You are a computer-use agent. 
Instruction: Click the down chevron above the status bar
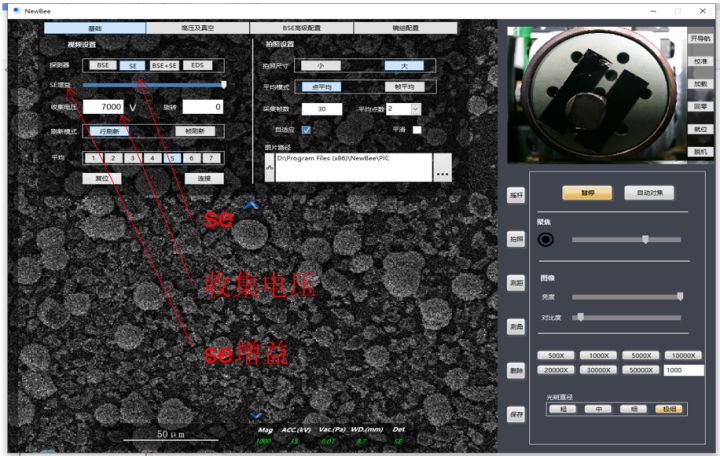(255, 415)
